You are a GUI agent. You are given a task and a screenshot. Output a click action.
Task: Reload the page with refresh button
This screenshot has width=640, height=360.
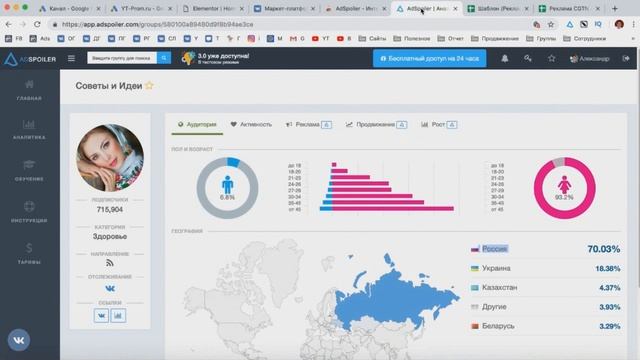pos(37,24)
